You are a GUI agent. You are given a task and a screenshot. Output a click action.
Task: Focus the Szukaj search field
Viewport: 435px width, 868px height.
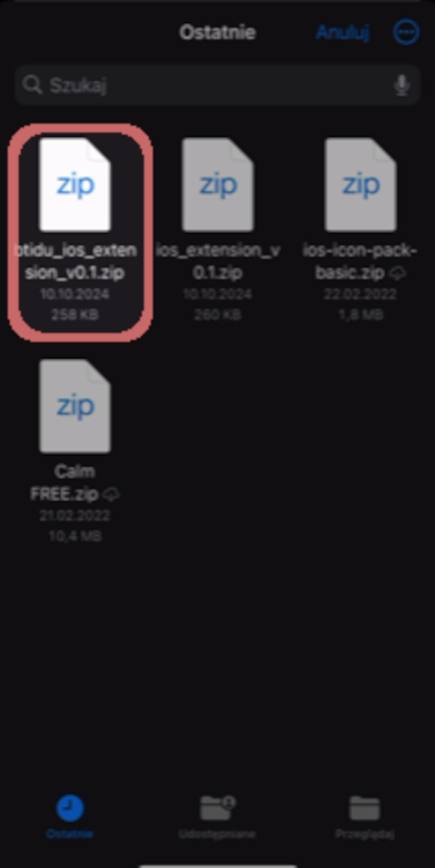tap(217, 85)
